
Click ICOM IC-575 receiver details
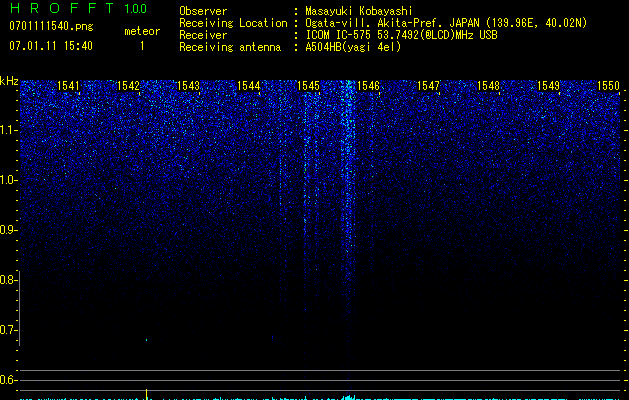pyautogui.click(x=401, y=35)
